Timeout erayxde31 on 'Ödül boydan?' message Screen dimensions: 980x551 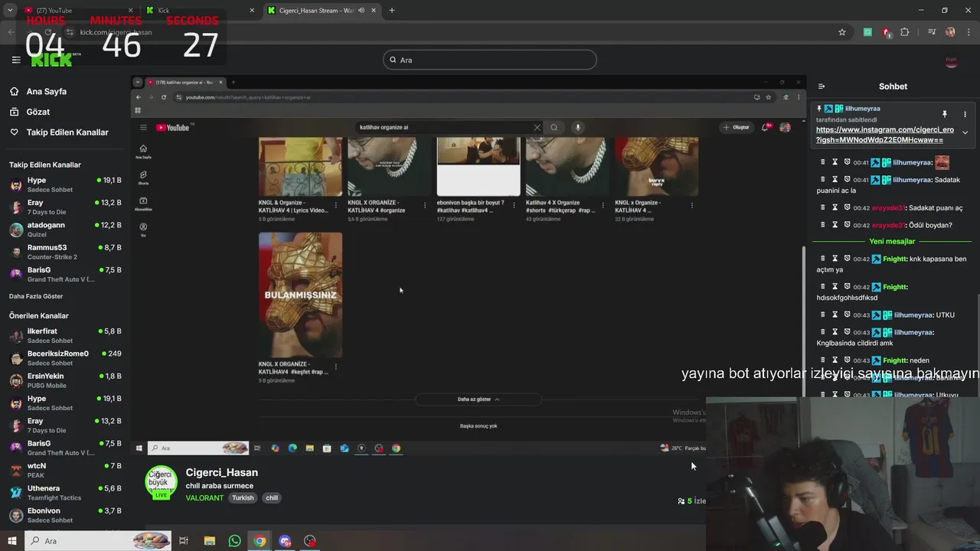click(x=835, y=225)
